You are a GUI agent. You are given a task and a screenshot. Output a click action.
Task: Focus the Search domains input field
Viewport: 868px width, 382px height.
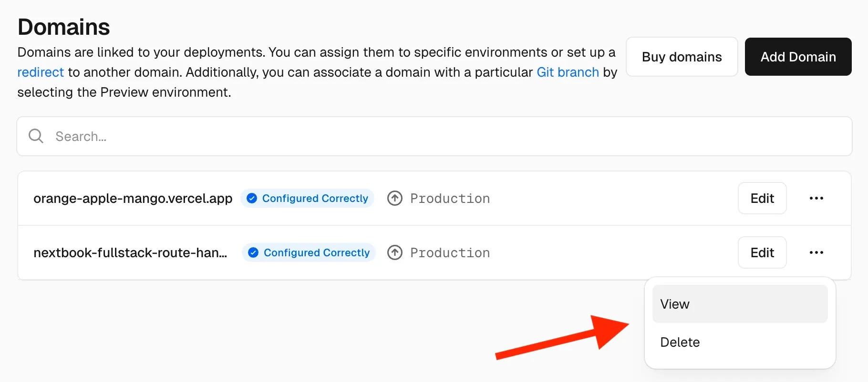pos(434,136)
